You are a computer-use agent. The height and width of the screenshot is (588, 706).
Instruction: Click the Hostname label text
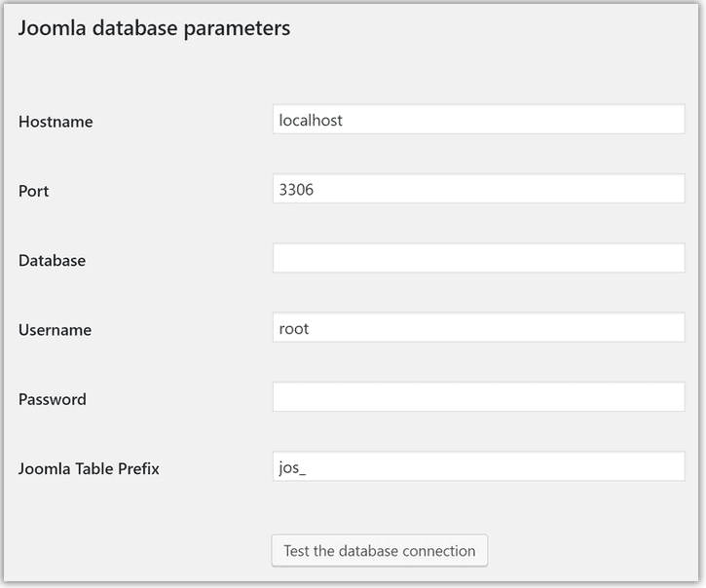click(56, 122)
